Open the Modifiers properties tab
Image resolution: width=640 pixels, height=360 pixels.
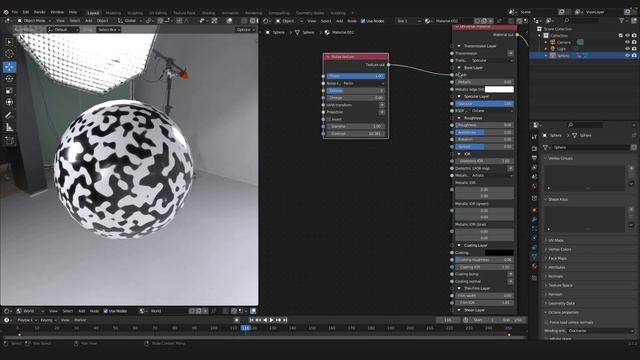pos(534,220)
